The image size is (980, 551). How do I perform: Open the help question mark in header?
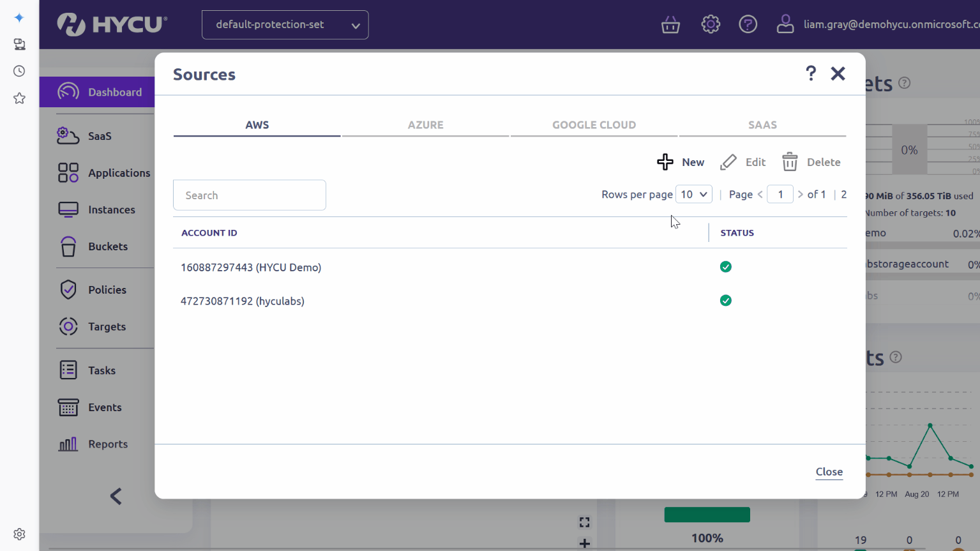pos(748,24)
